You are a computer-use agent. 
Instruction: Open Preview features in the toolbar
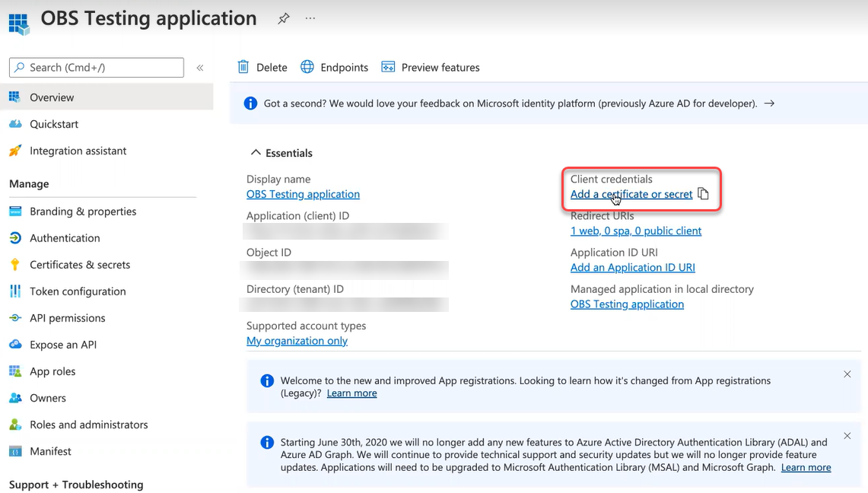[431, 67]
